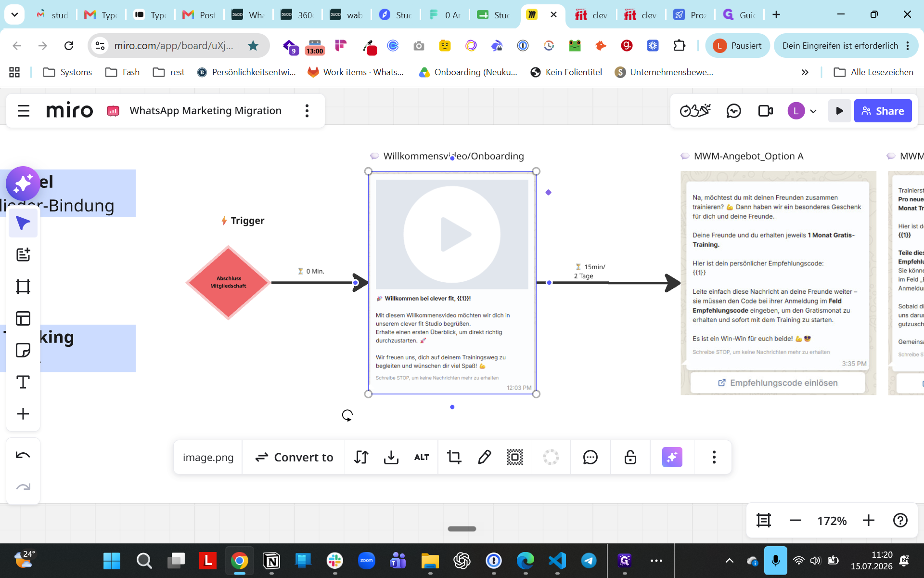Open the main hamburger menu
This screenshot has height=578, width=924.
24,111
